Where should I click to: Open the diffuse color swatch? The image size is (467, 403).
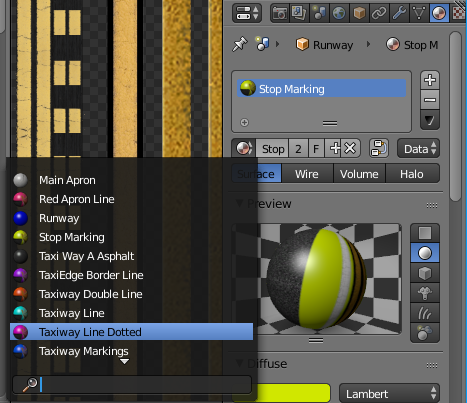point(294,393)
